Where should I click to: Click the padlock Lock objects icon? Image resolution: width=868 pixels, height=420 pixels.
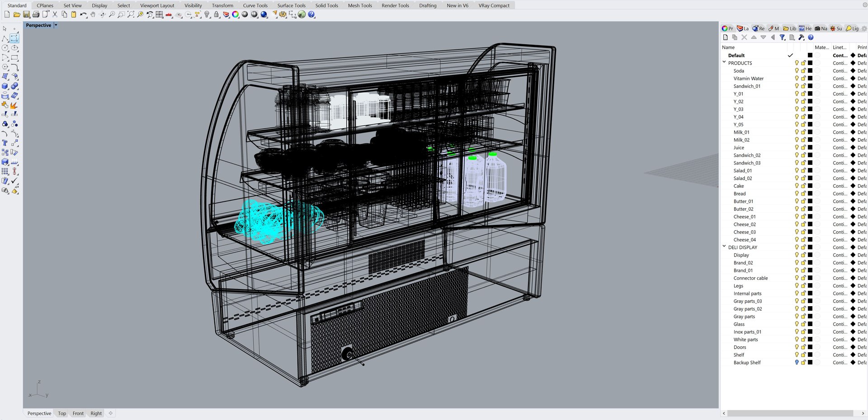tap(217, 14)
